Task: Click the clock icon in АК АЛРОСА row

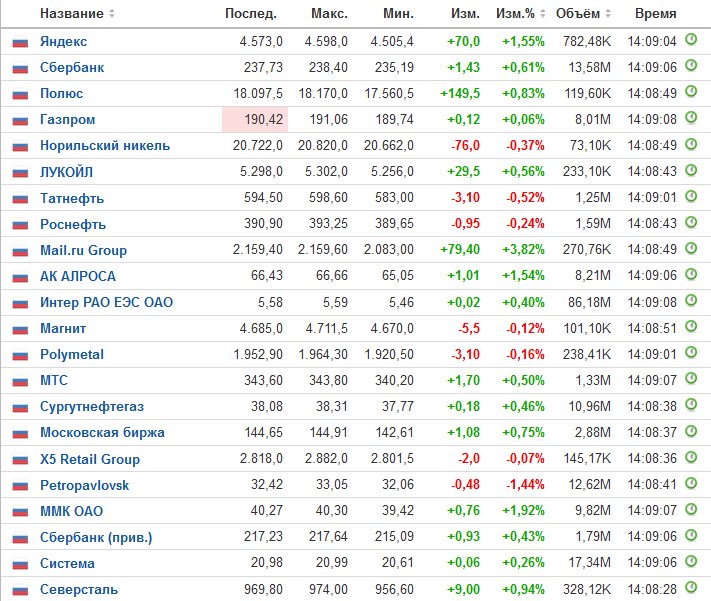Action: pyautogui.click(x=691, y=274)
